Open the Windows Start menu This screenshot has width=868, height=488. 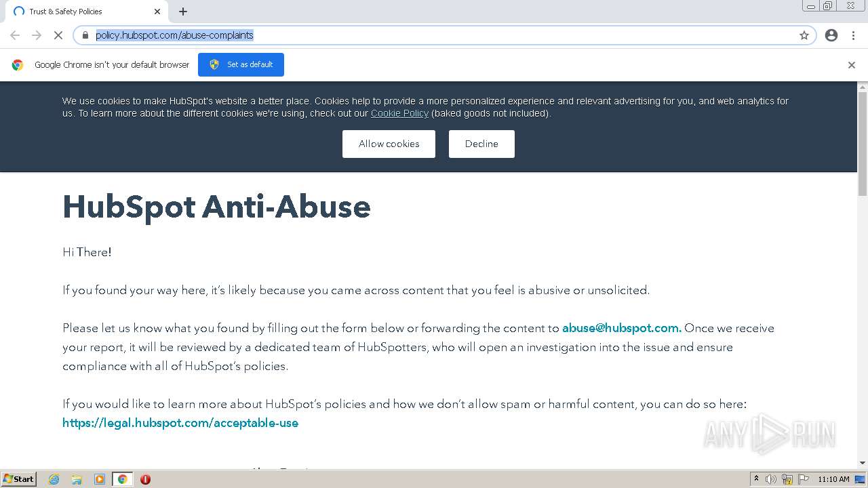click(x=19, y=479)
